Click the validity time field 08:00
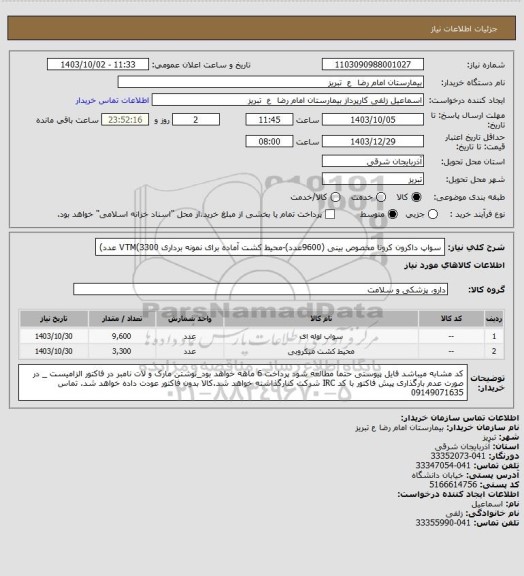The width and height of the screenshot is (524, 576). coord(269,141)
